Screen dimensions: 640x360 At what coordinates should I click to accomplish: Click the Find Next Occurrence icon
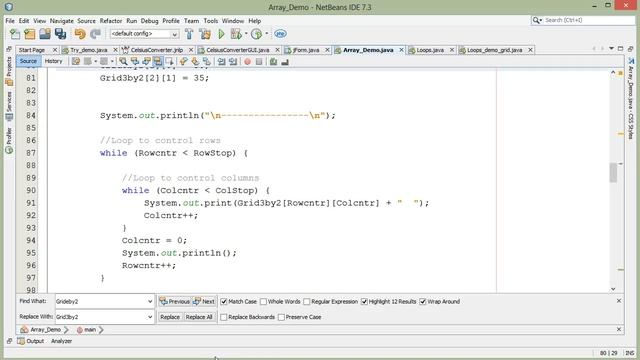146,62
